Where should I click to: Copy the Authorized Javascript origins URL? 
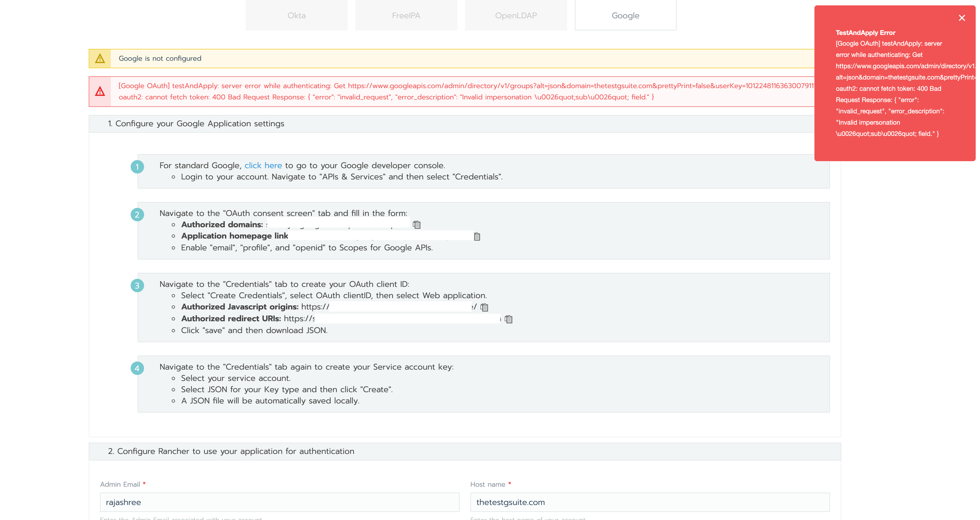484,307
